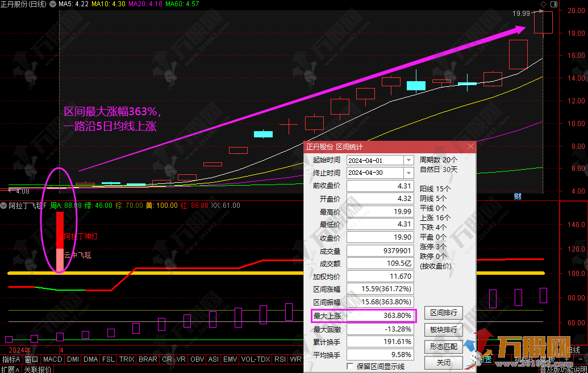The image size is (588, 373).
Task: Open the chart dropdown beside 正丹股份(日线)
Action: coord(53,4)
